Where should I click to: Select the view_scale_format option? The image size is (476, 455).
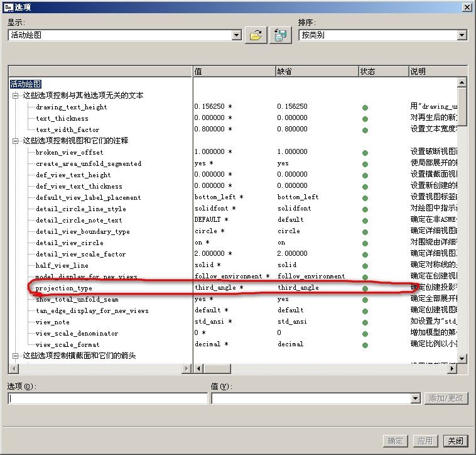point(67,345)
